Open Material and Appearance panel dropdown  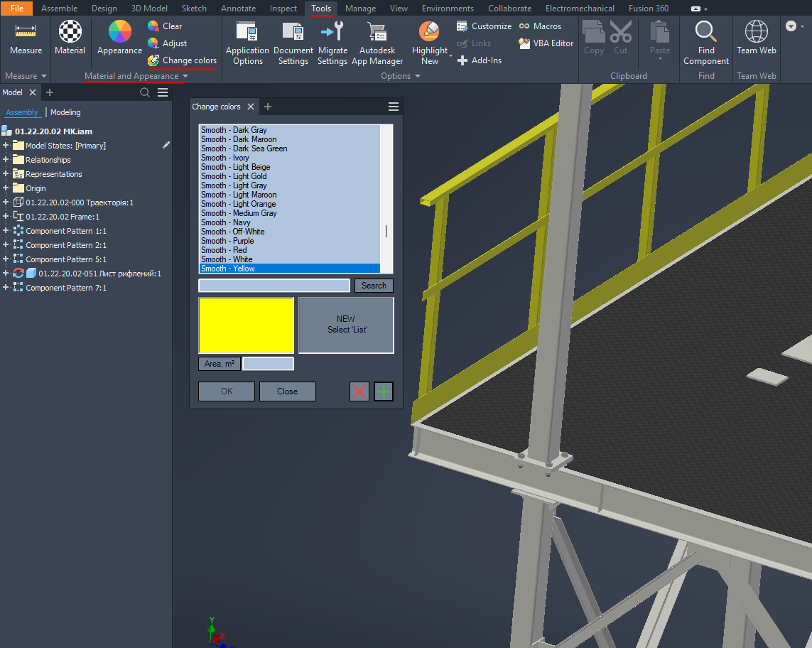click(x=136, y=75)
